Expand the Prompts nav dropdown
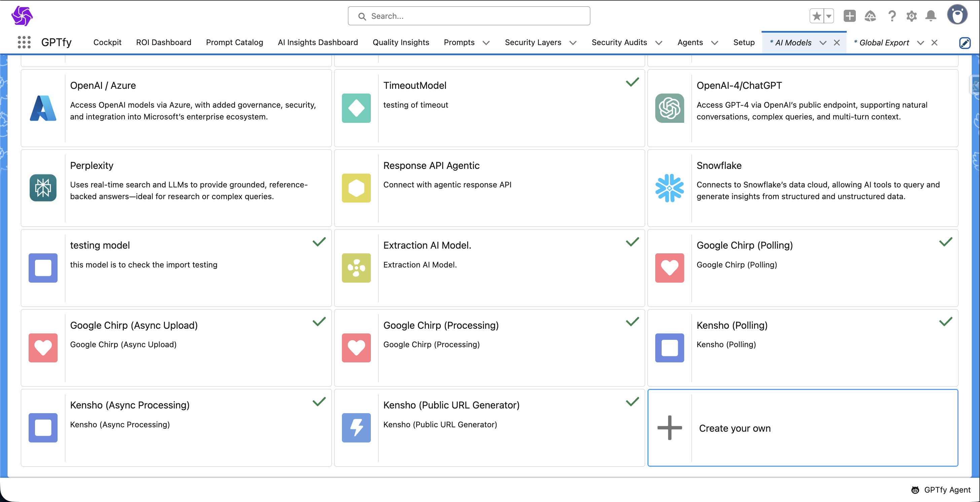Viewport: 980px width, 502px height. pos(486,43)
